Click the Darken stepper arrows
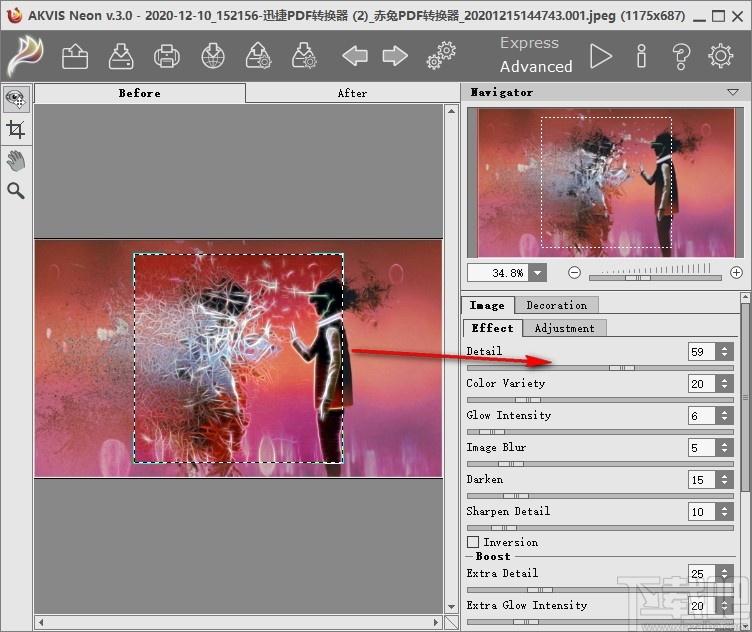 pyautogui.click(x=724, y=480)
